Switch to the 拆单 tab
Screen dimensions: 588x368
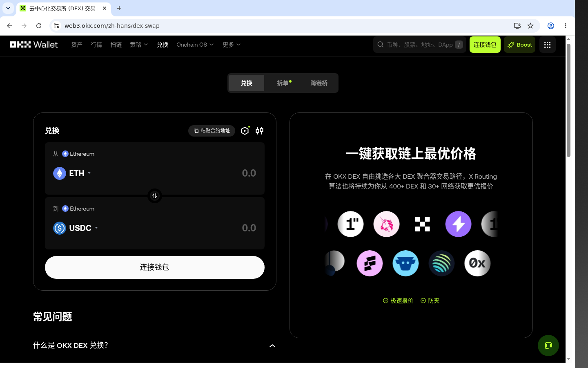(x=284, y=83)
